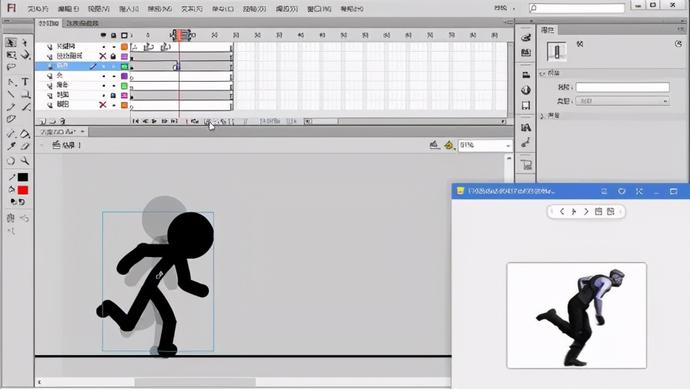690x389 pixels.
Task: Open the Properties panel options menu
Action: coord(681,29)
